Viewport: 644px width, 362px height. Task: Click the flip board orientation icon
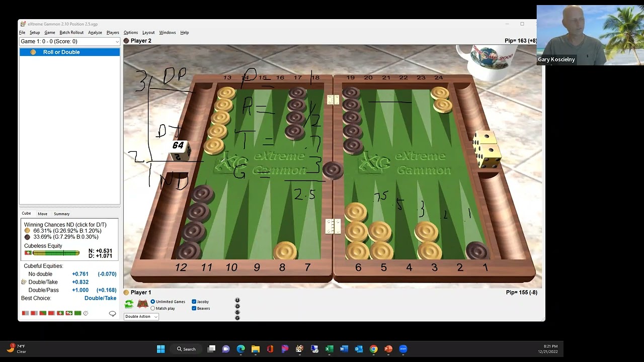(142, 304)
